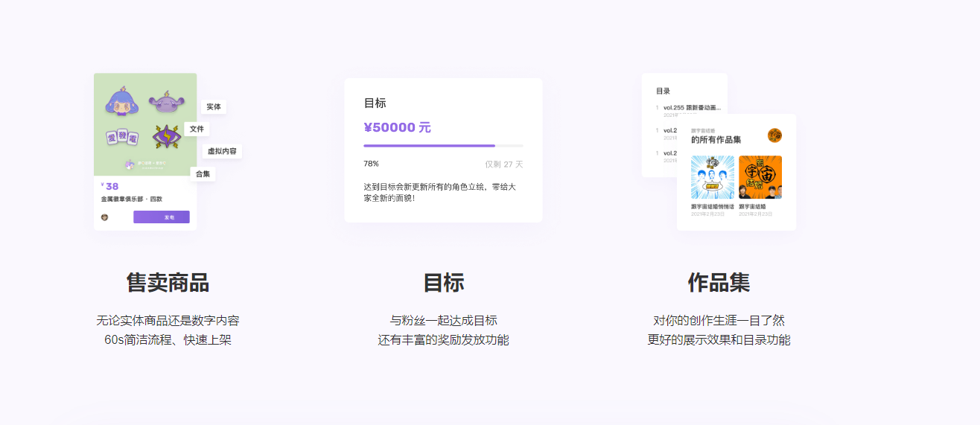The height and width of the screenshot is (425, 980).
Task: Select the 虚拟内容 tag
Action: click(x=222, y=152)
